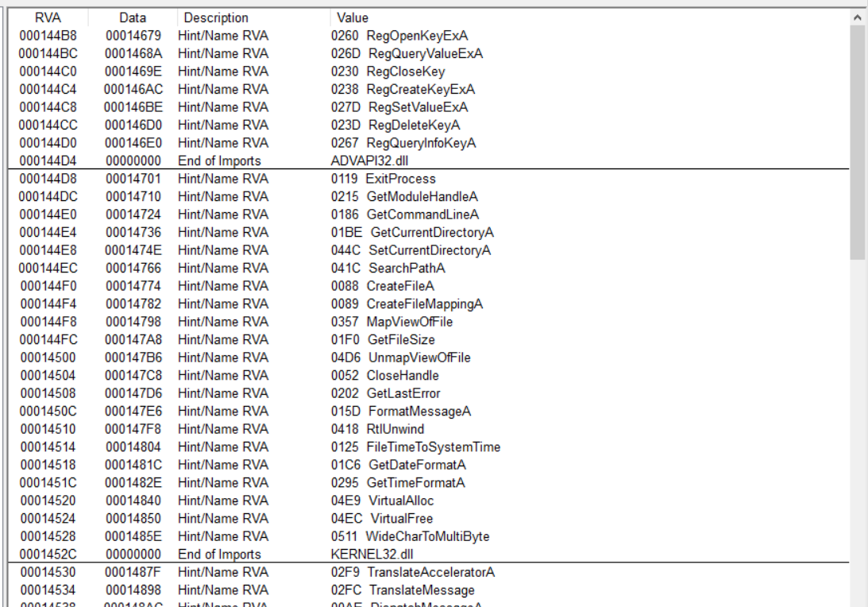Viewport: 868px width, 607px height.
Task: Click Data cell 0001487F
Action: pyautogui.click(x=133, y=572)
